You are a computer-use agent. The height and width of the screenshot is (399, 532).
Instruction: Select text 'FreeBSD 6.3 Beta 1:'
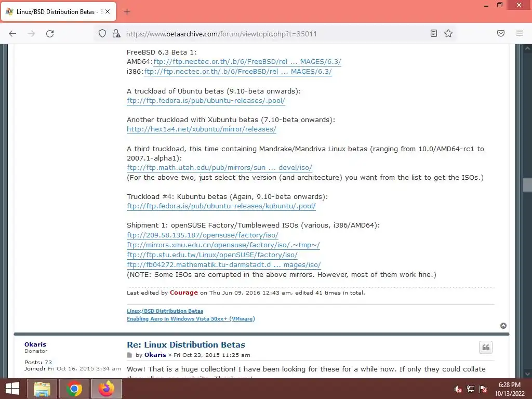[162, 52]
